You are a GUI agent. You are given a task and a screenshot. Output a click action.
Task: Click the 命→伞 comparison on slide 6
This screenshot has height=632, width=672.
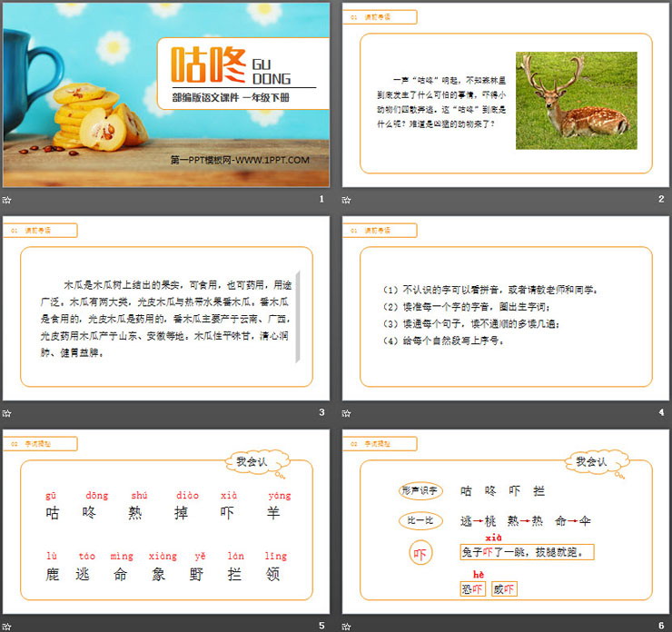[573, 521]
